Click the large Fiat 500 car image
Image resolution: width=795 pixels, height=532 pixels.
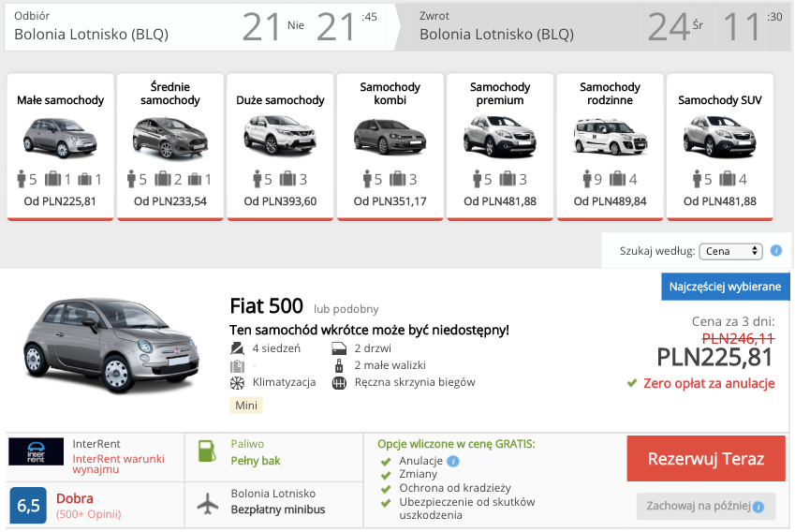[x=111, y=347]
